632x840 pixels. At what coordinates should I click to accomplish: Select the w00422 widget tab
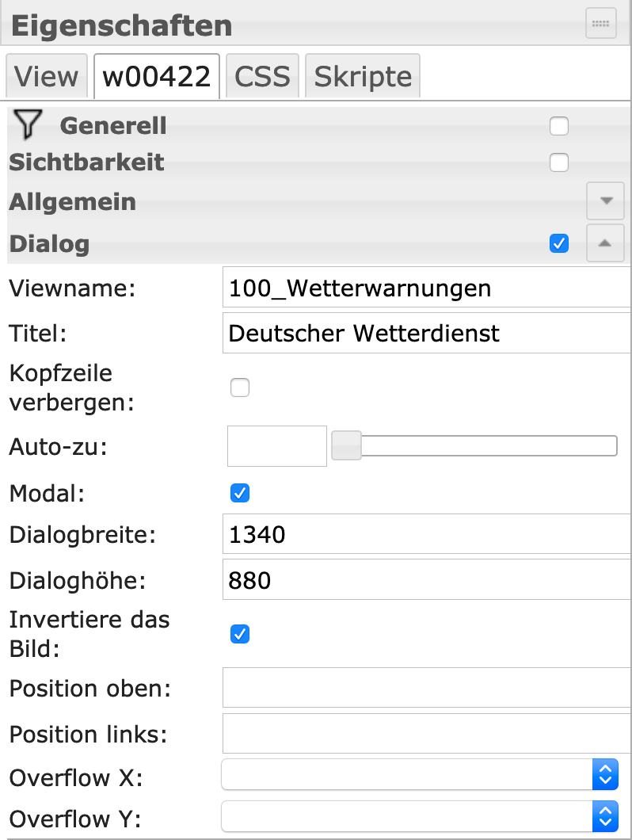(x=156, y=77)
